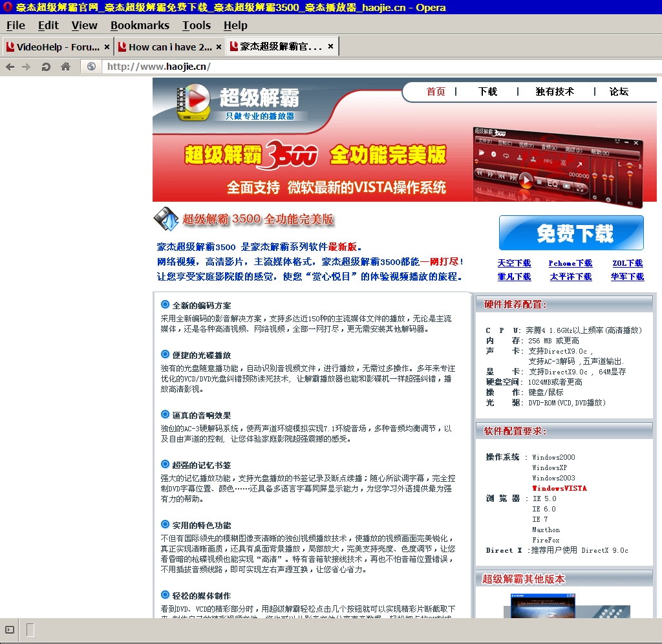
Task: Click the 下载 navigation link
Action: pyautogui.click(x=487, y=92)
